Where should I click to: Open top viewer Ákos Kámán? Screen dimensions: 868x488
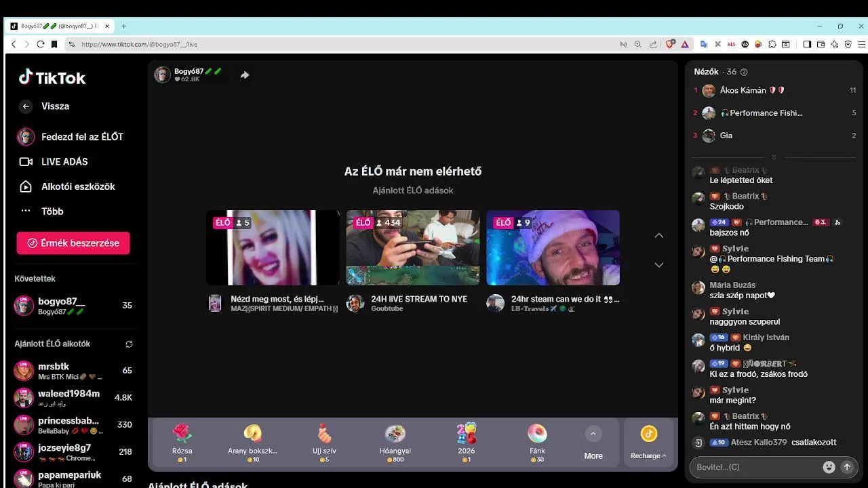click(774, 90)
